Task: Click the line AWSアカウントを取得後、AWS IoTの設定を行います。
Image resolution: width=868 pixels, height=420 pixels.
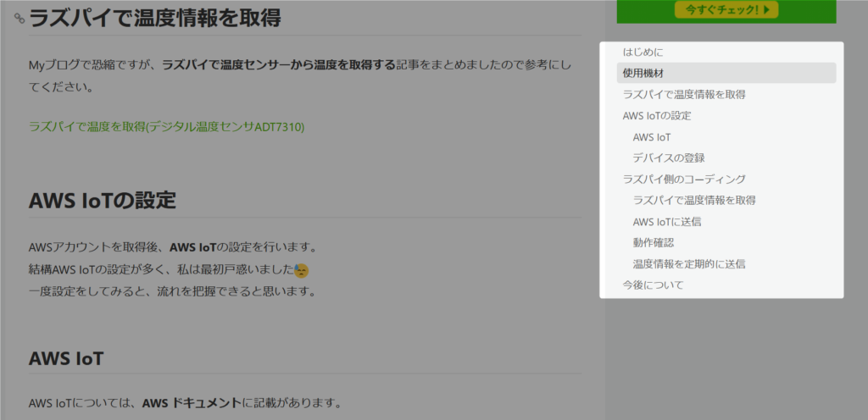Action: pos(172,246)
